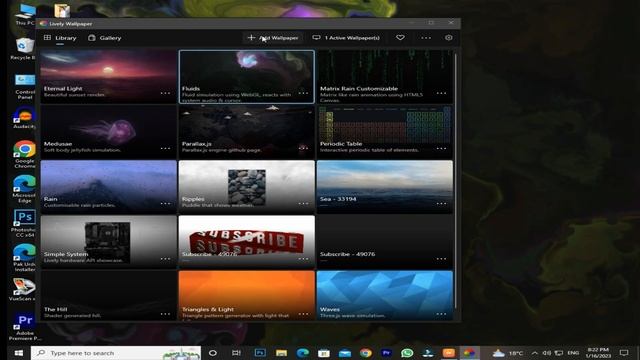This screenshot has height=360, width=640.
Task: Select the Fluids wallpaper
Action: point(247,76)
